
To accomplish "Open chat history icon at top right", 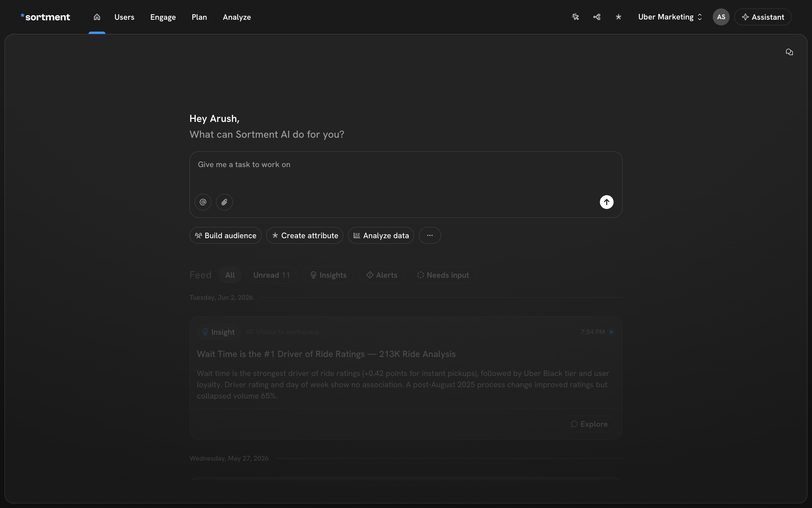I will [789, 52].
